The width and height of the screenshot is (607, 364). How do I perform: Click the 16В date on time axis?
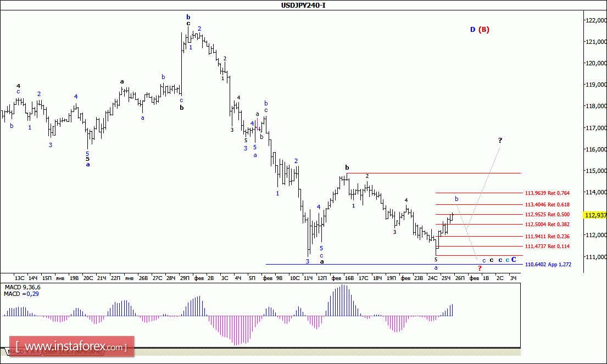[349, 278]
